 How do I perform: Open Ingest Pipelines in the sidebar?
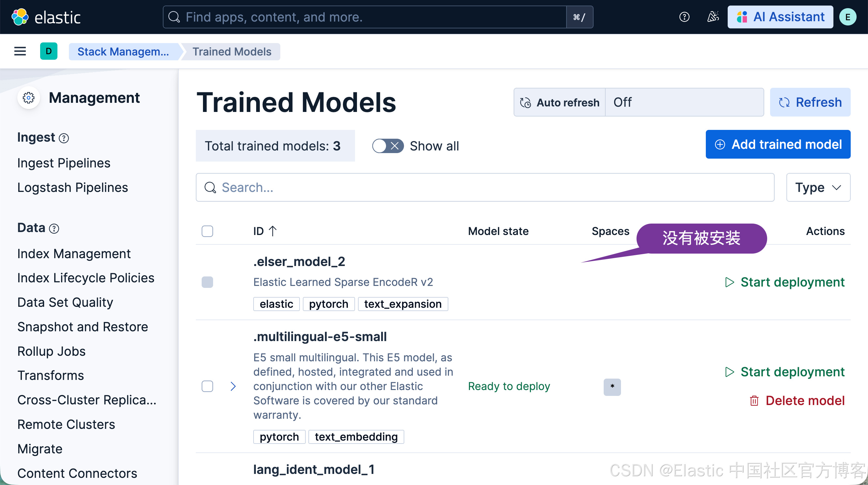[x=64, y=163]
